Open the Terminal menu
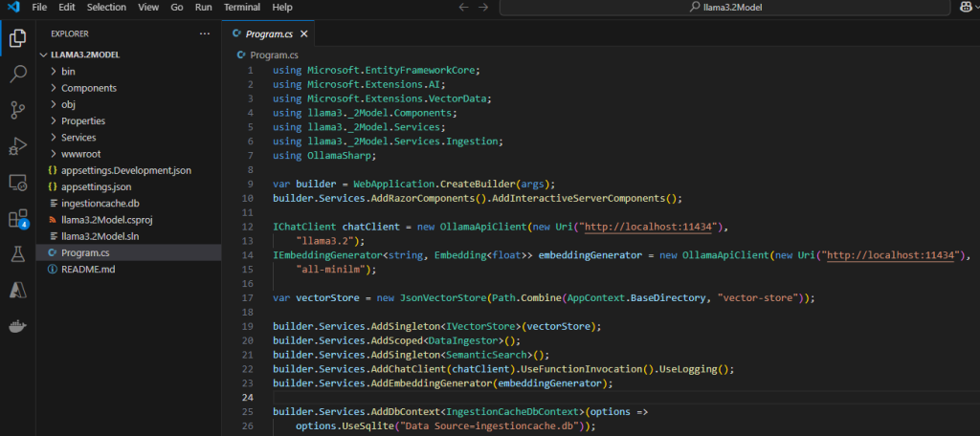Image resolution: width=980 pixels, height=436 pixels. click(242, 8)
